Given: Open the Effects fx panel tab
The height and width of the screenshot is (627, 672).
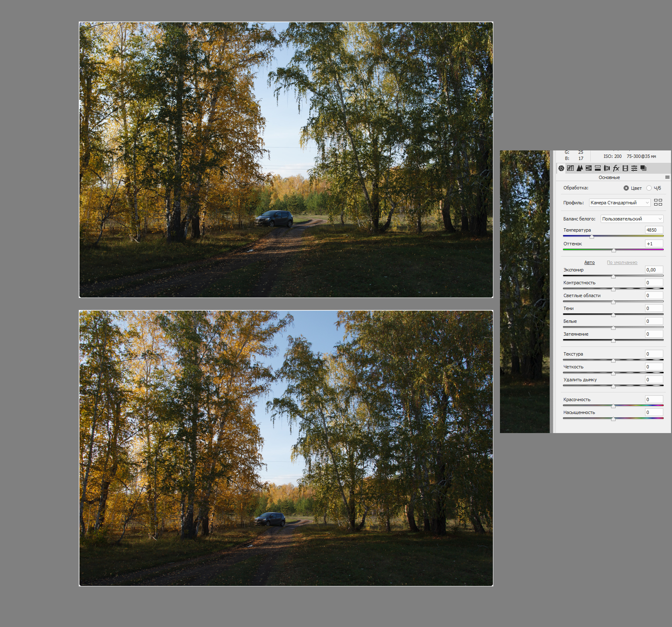Looking at the screenshot, I should tap(616, 168).
